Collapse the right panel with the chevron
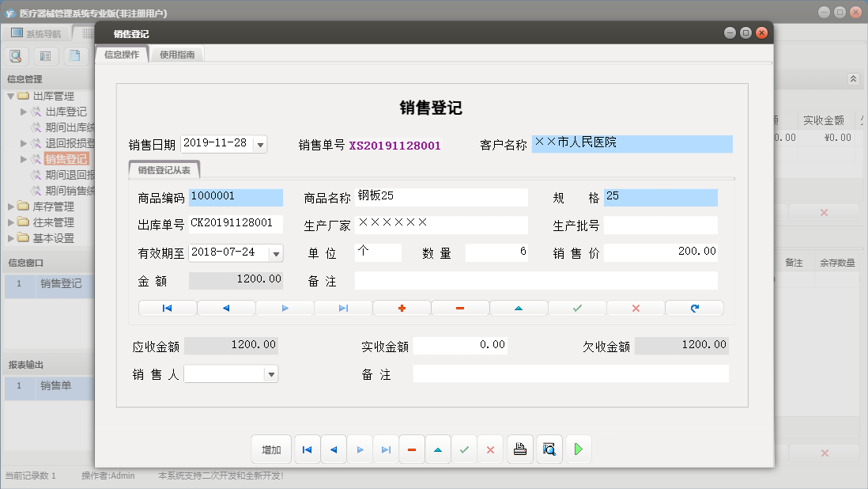The width and height of the screenshot is (868, 489). pos(852,78)
